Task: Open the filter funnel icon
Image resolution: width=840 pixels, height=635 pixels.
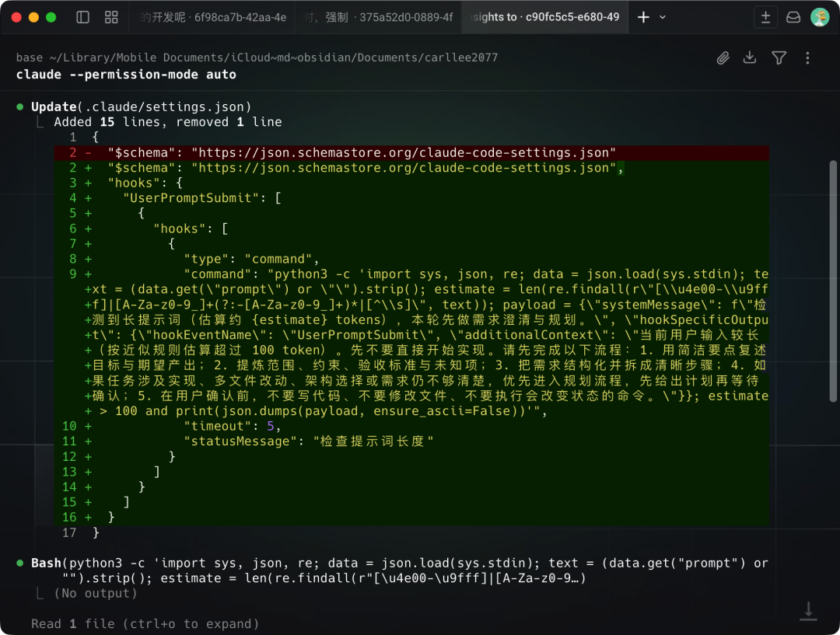Action: 779,58
